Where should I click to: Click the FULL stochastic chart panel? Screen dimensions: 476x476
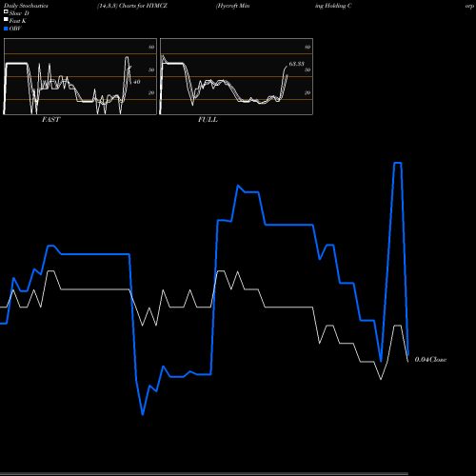pyautogui.click(x=236, y=76)
